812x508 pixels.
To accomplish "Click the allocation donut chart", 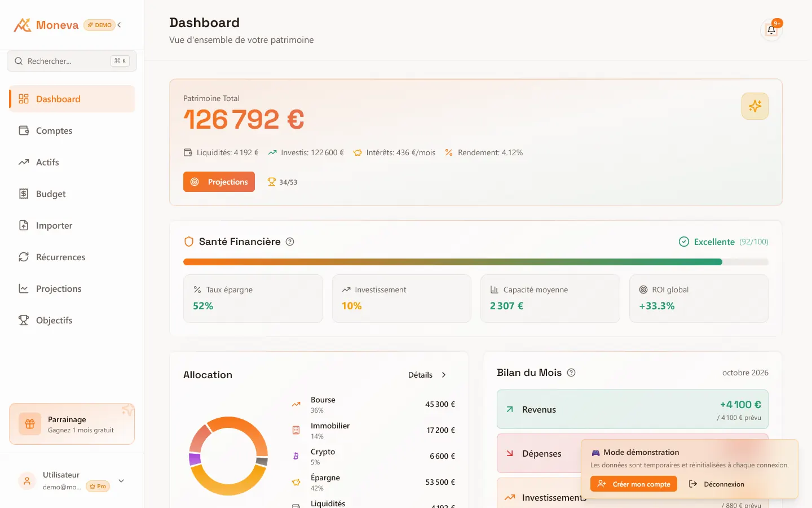I will 228,456.
